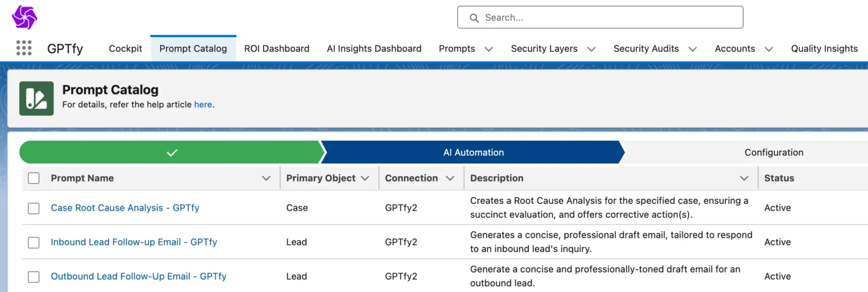
Task: Click the green Prompt Catalog icon
Action: (36, 99)
